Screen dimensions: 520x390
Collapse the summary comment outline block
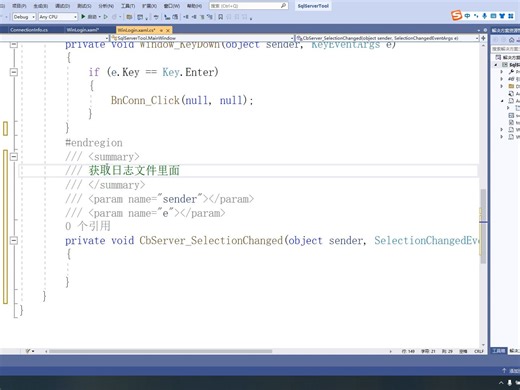coord(14,156)
